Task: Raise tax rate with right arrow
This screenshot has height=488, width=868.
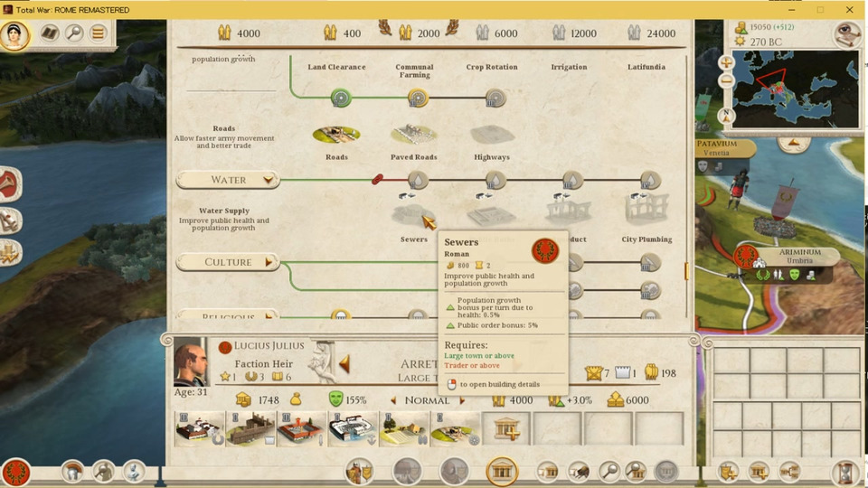Action: click(462, 400)
